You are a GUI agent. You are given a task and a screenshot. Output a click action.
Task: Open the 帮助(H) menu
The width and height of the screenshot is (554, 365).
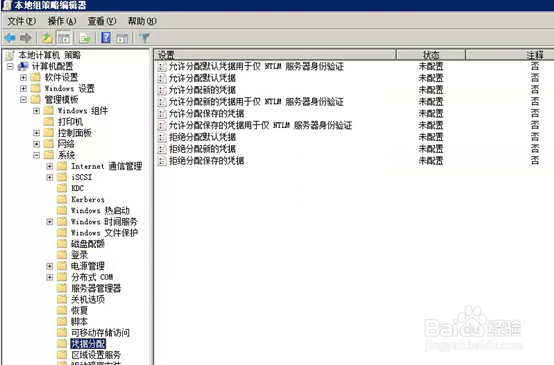pyautogui.click(x=142, y=21)
